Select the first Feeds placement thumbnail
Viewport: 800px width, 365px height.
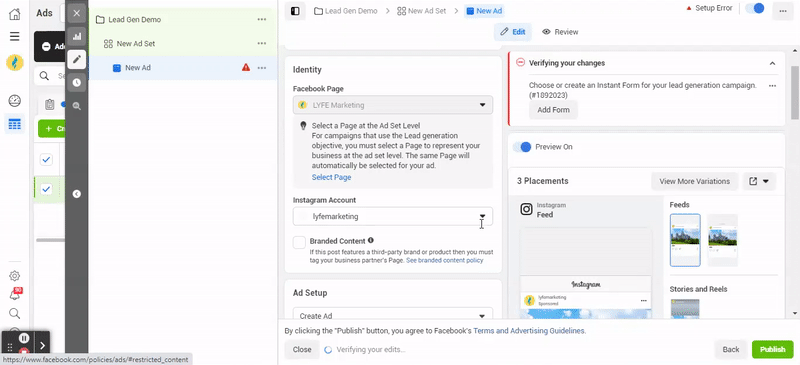(685, 240)
